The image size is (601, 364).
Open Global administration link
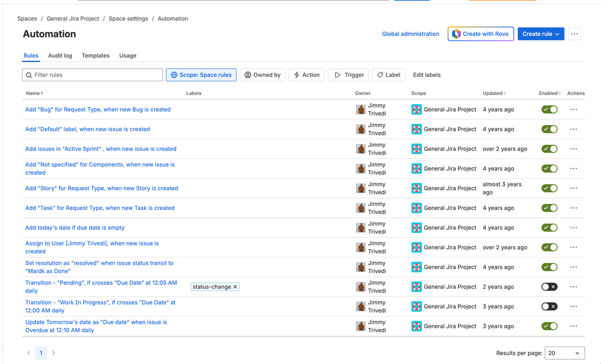tap(410, 34)
